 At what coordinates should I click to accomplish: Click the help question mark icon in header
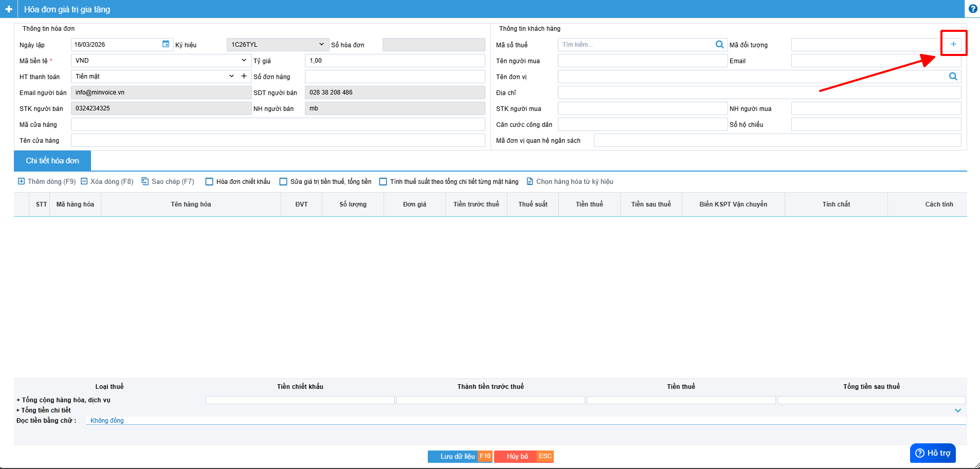coord(973,9)
